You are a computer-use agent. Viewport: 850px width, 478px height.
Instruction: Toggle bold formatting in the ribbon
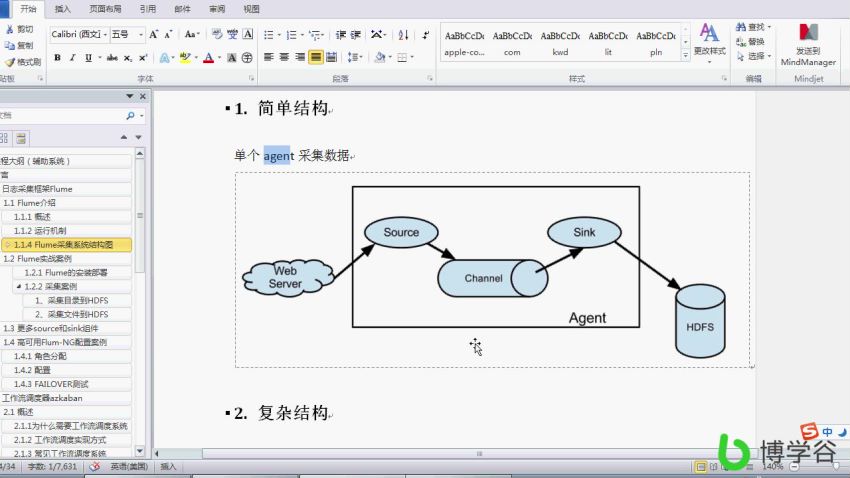(x=57, y=58)
